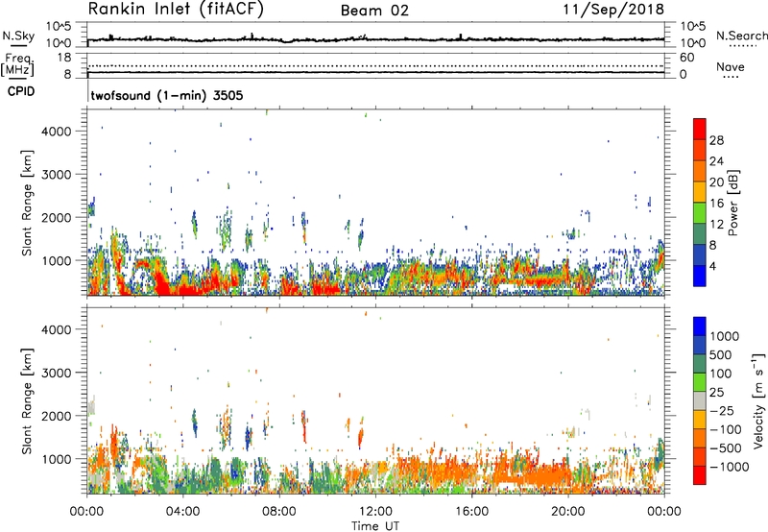Click the '16:00' time tick label
Image resolution: width=768 pixels, height=532 pixels.
tap(471, 512)
